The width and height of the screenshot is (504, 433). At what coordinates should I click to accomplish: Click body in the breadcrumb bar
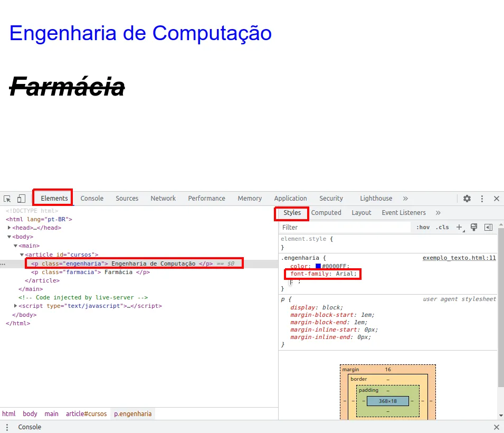point(30,413)
